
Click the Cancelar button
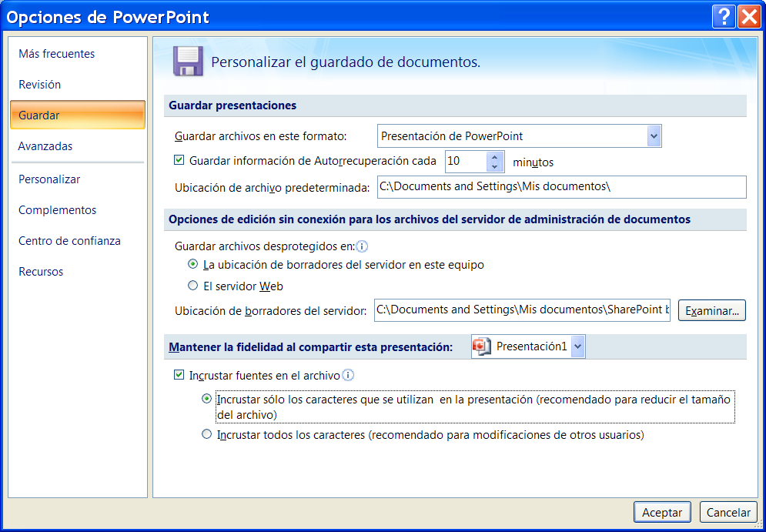pyautogui.click(x=728, y=513)
